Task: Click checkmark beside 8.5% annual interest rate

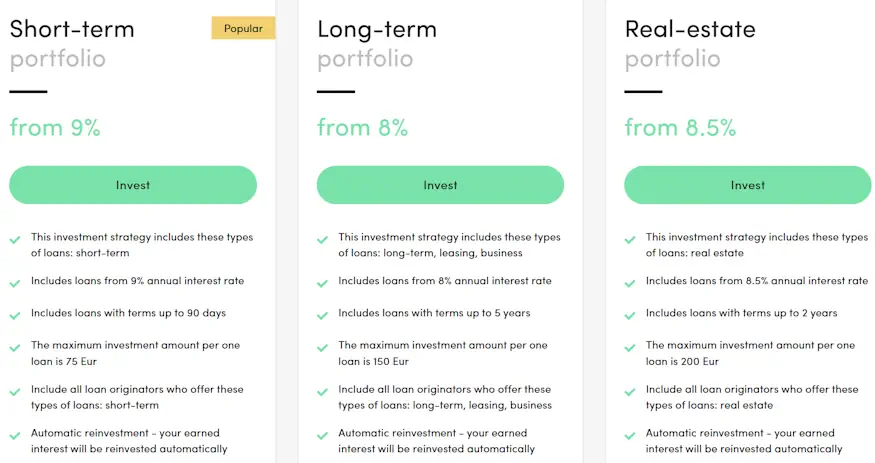Action: click(630, 283)
